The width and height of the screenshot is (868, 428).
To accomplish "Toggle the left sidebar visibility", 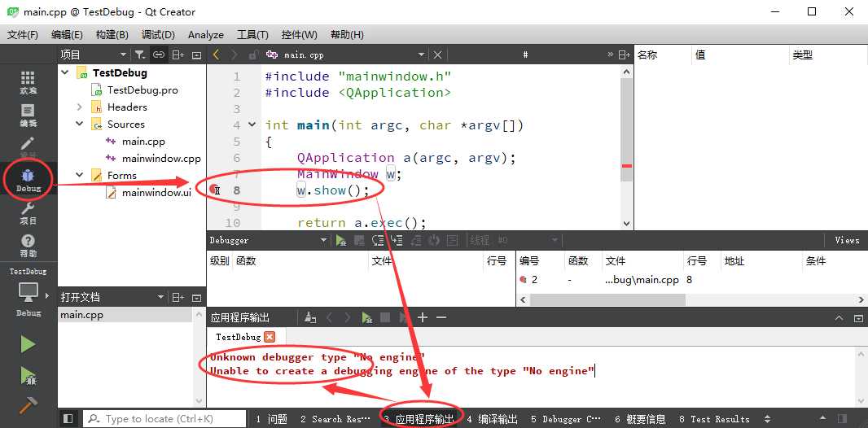I will 68,418.
